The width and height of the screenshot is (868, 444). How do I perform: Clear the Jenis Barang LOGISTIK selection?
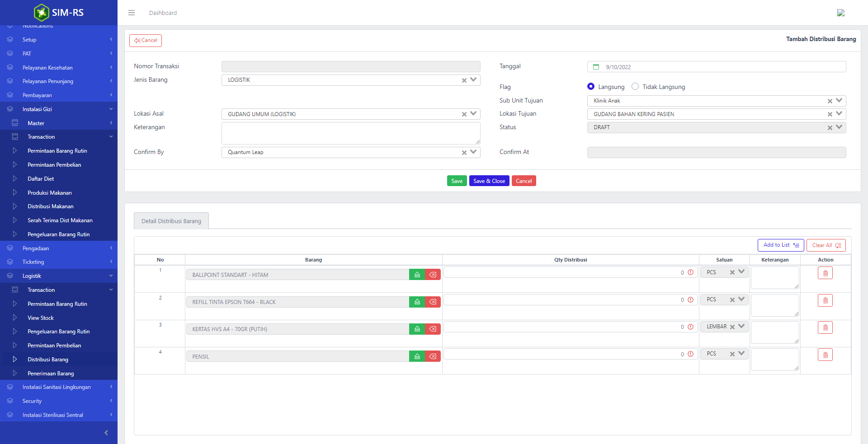pyautogui.click(x=464, y=80)
